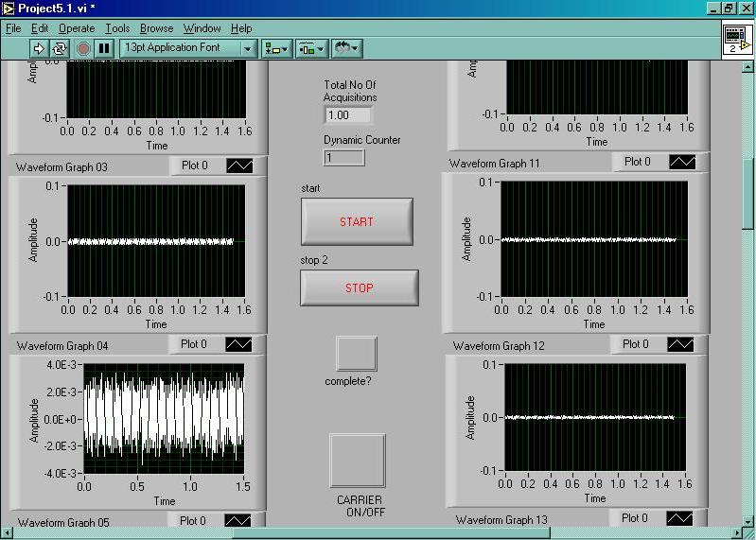This screenshot has height=540, width=756.
Task: Click the horizontal scrollbar left arrow
Action: point(7,532)
